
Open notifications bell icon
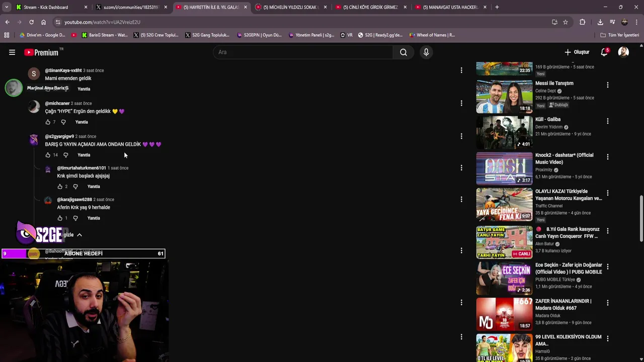605,52
